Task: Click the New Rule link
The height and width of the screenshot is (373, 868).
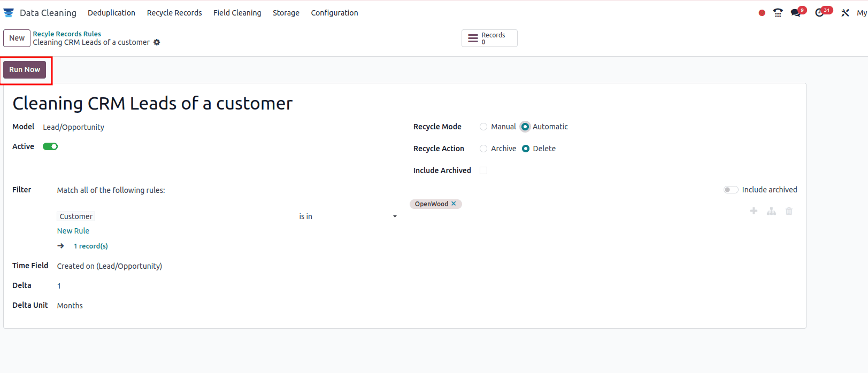Action: 73,231
